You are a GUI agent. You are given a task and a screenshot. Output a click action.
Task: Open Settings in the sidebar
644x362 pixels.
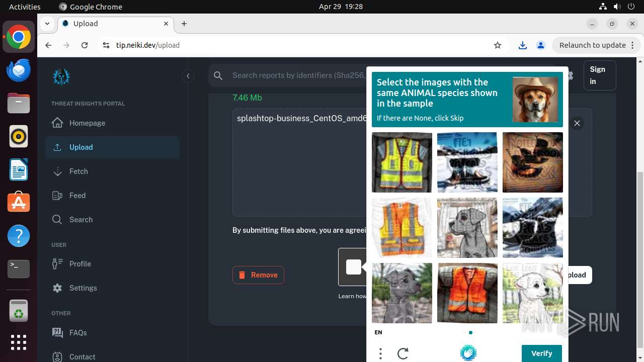(112, 288)
